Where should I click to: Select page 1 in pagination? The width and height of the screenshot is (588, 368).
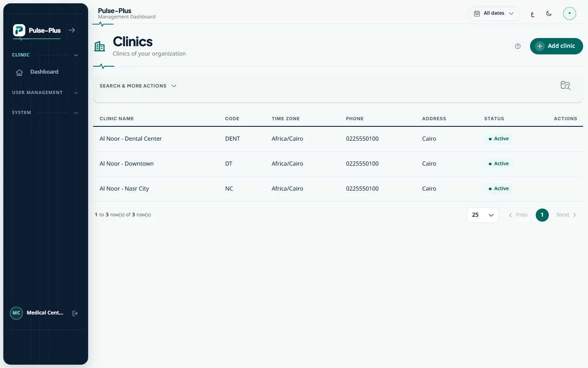coord(542,215)
